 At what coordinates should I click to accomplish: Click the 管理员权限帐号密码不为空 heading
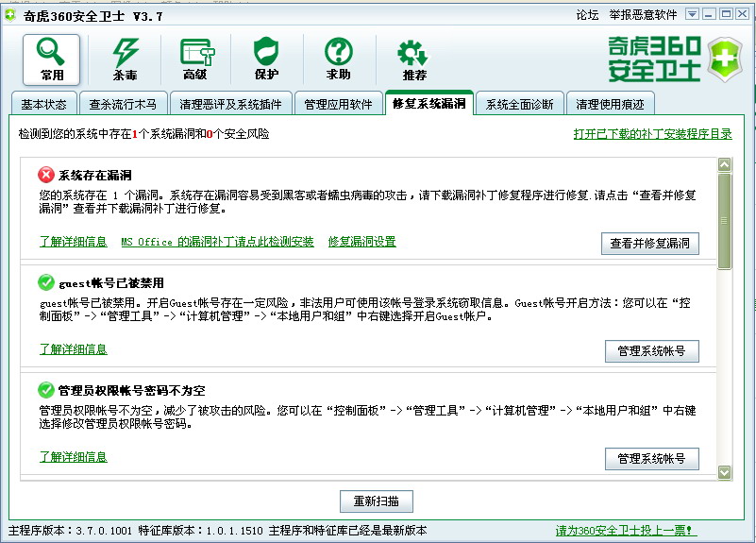tap(131, 391)
